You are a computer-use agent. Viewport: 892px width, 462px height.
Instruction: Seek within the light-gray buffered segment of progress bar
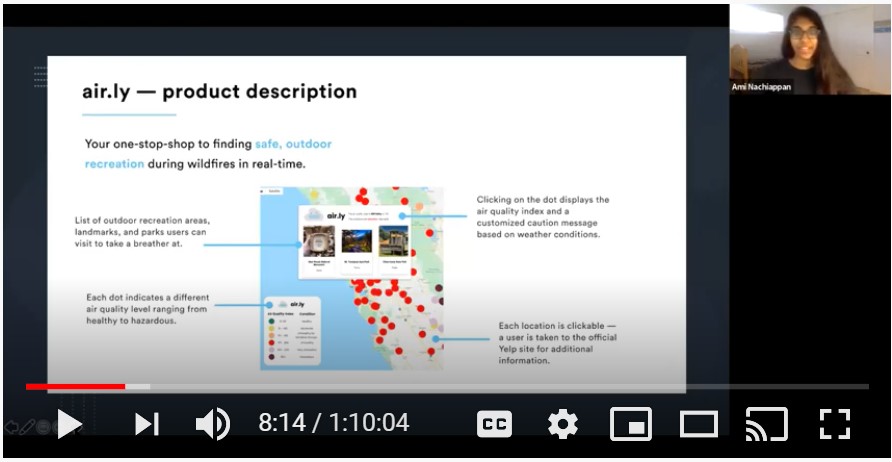click(138, 387)
